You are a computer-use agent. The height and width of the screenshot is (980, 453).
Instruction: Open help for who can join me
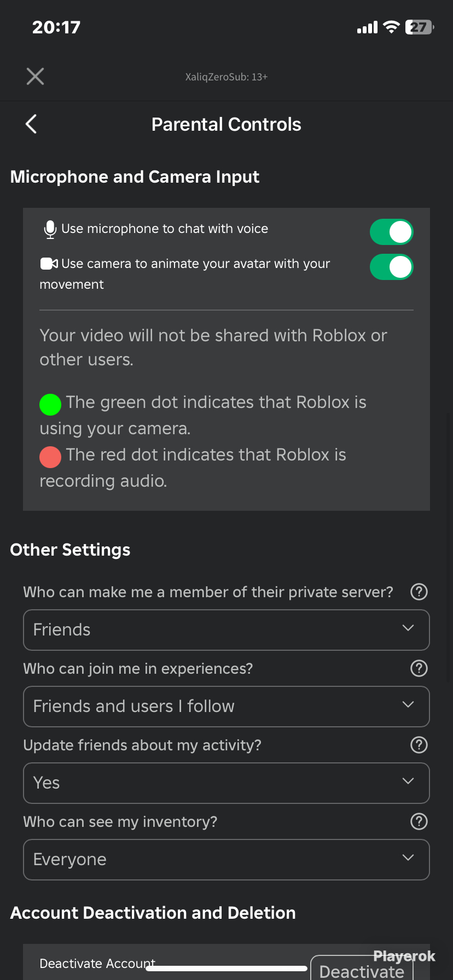tap(419, 668)
